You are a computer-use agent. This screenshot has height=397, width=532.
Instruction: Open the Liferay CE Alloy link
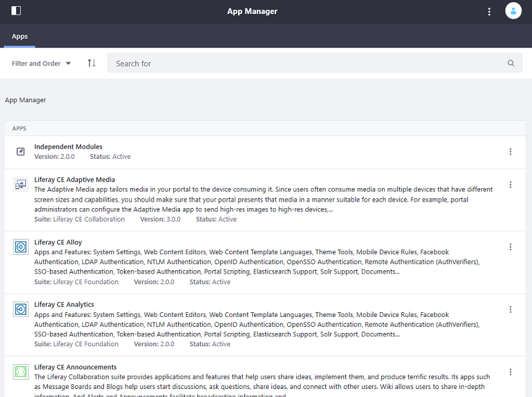point(58,242)
